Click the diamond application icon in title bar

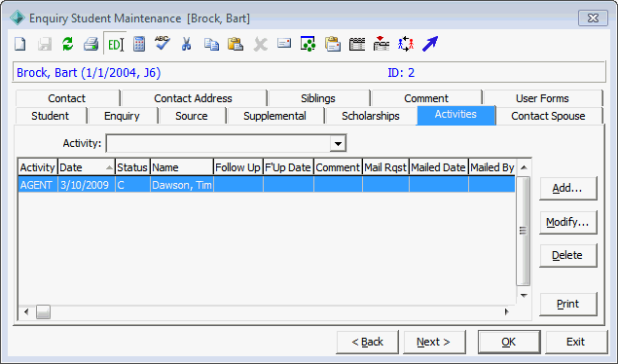tap(18, 18)
